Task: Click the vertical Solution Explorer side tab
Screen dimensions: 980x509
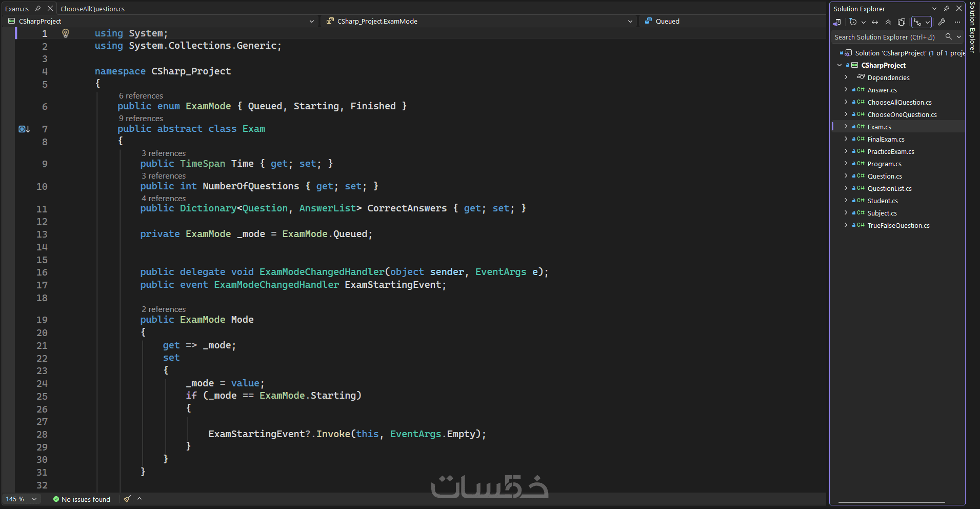Action: point(972,27)
